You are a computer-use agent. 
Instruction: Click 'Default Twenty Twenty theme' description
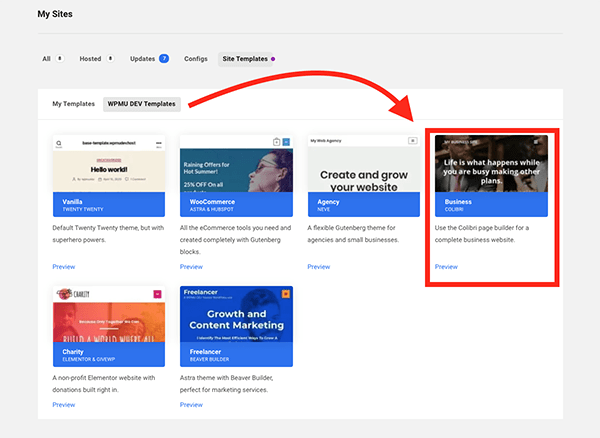(x=108, y=234)
